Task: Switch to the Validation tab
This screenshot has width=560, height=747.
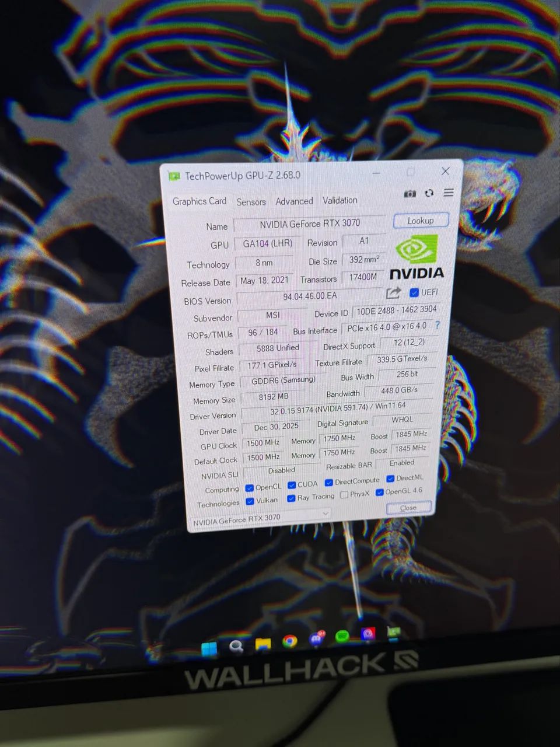Action: tap(340, 200)
